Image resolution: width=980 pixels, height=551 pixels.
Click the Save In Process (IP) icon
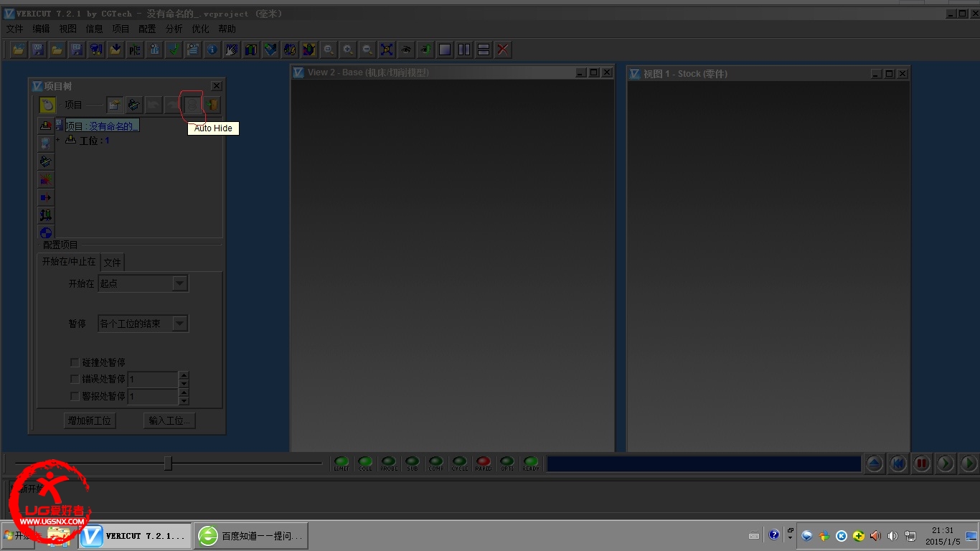77,50
